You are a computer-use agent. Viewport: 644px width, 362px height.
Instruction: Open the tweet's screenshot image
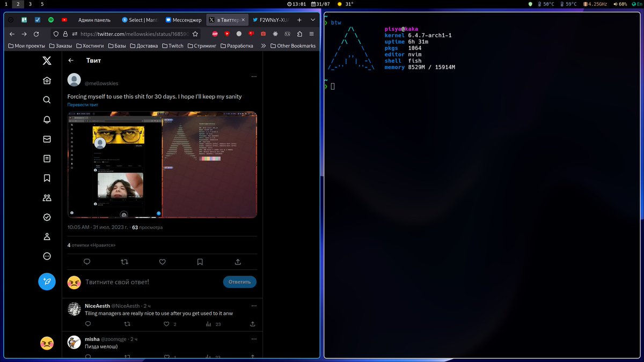(162, 165)
